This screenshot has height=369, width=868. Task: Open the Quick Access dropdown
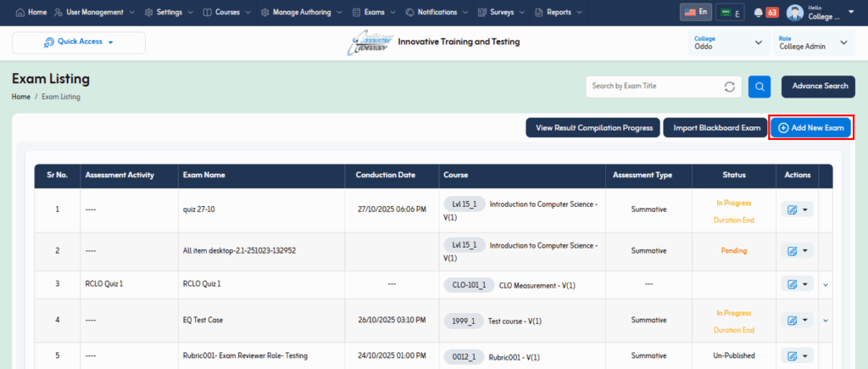(x=79, y=42)
